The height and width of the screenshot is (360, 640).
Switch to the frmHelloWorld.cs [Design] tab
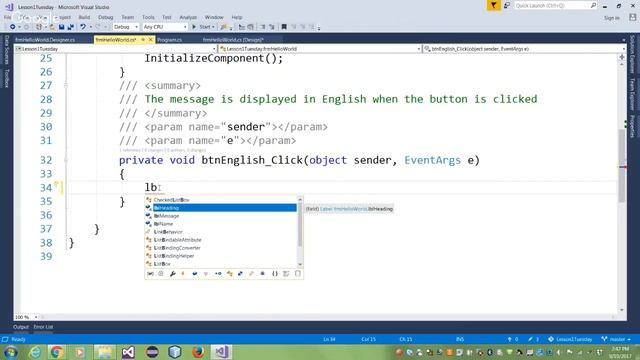point(233,40)
